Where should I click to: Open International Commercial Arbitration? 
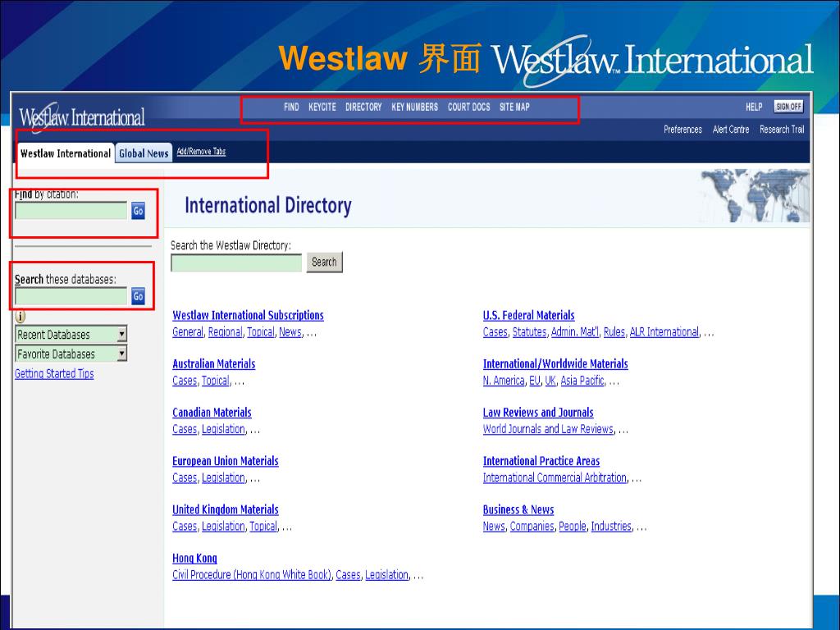(555, 478)
